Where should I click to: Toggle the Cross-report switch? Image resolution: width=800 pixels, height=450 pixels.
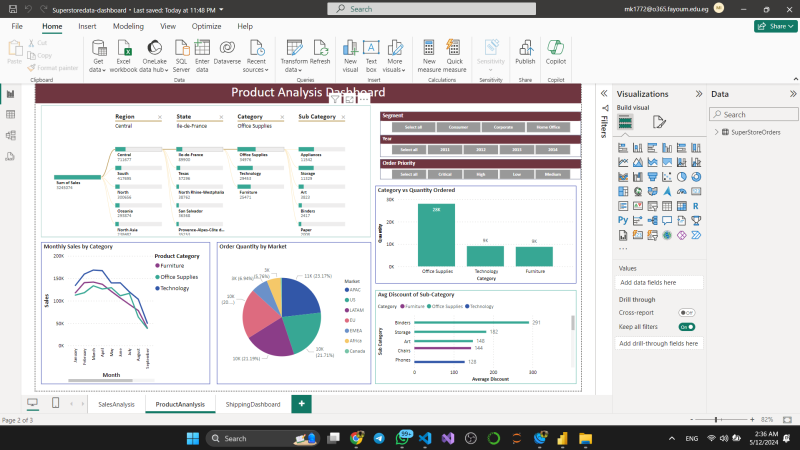pos(687,313)
